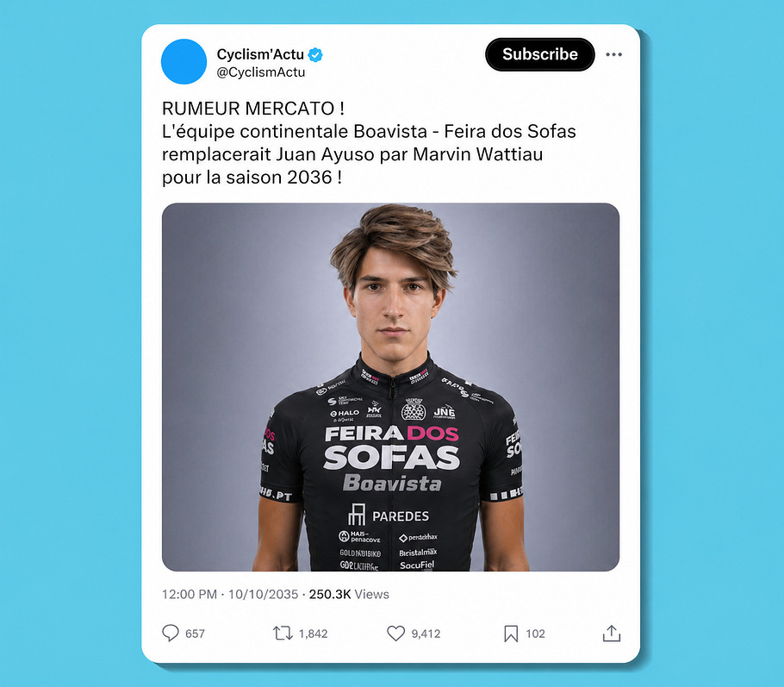Open the cyclist photo attachment

[390, 387]
